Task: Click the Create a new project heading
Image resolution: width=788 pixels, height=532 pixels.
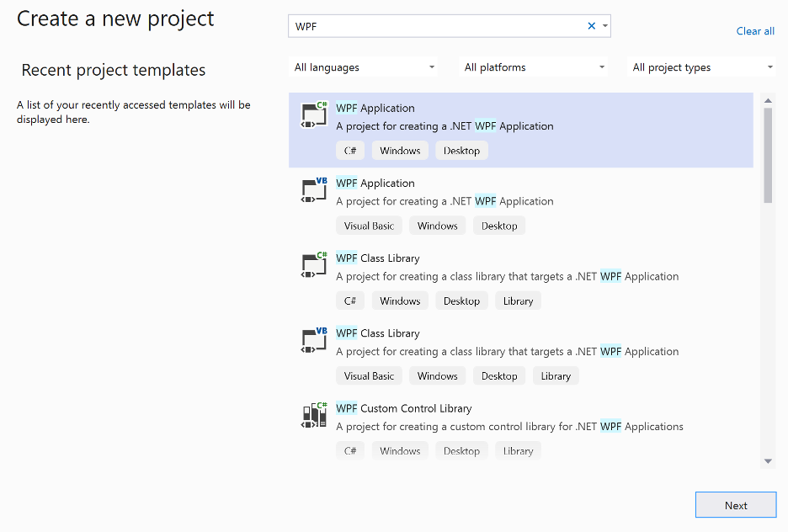Action: [x=115, y=19]
